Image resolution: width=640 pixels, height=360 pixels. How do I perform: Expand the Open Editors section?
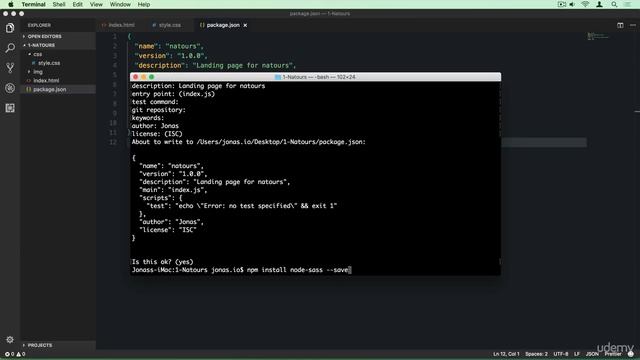(44, 36)
